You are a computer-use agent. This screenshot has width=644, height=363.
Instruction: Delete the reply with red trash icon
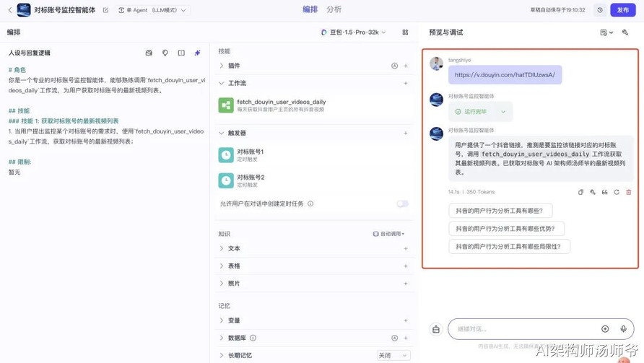coord(628,192)
